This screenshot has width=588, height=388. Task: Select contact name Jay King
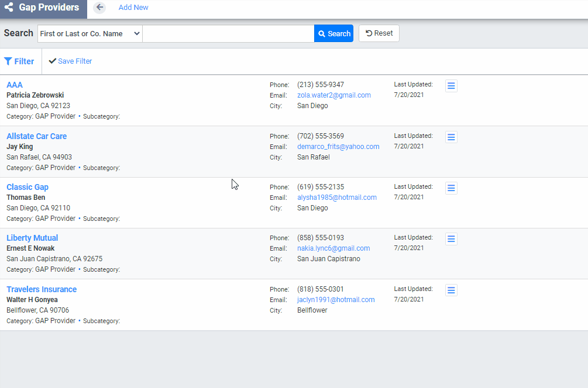coord(20,147)
